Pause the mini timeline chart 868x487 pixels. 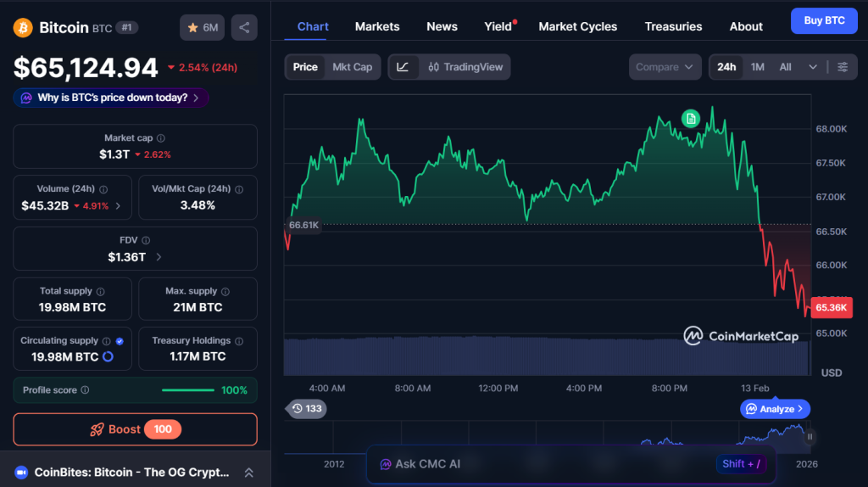pos(810,437)
